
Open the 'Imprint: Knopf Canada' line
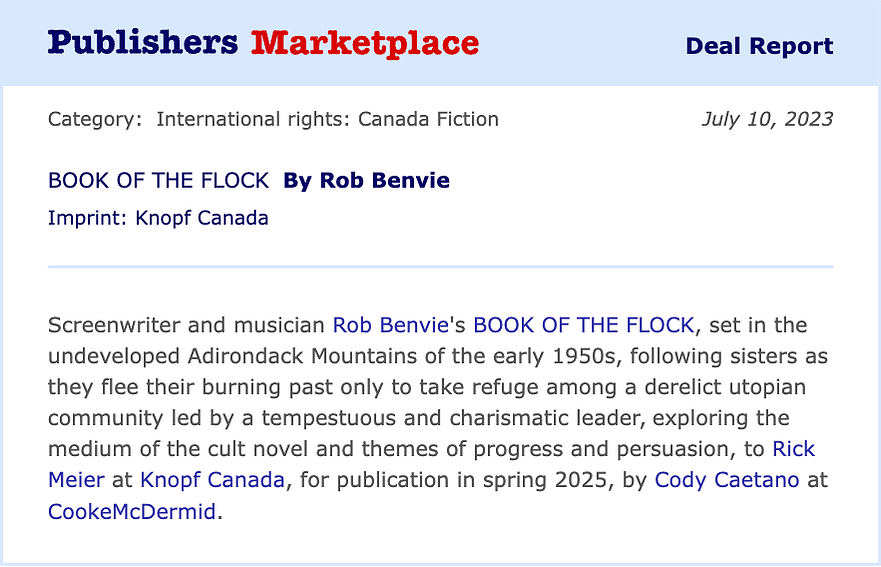coord(158,218)
